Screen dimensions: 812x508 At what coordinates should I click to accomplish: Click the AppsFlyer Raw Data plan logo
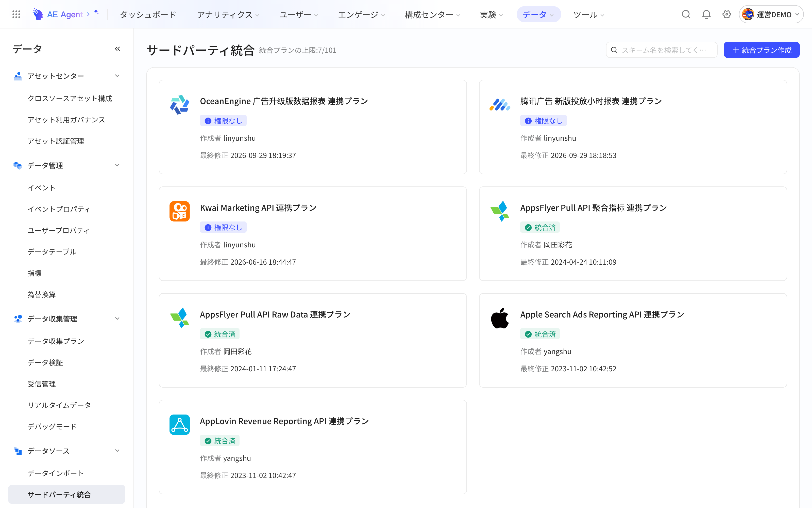click(179, 318)
